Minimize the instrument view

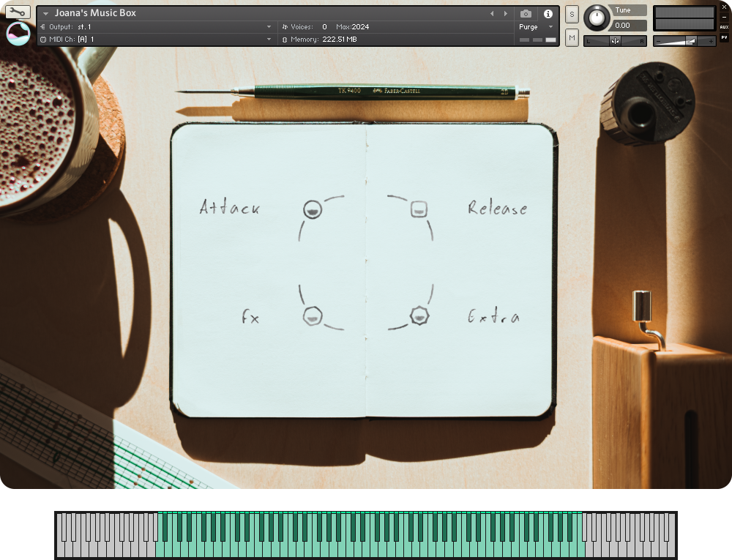pyautogui.click(x=725, y=18)
